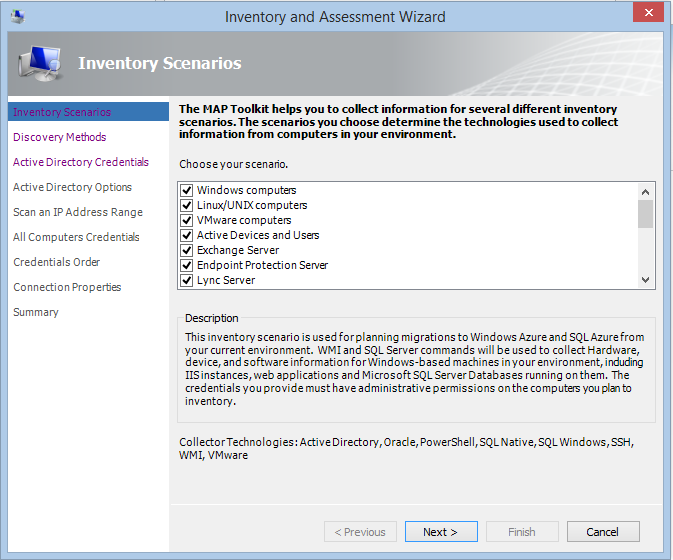
Task: Select the Scan an IP Address Range step
Action: tap(77, 212)
